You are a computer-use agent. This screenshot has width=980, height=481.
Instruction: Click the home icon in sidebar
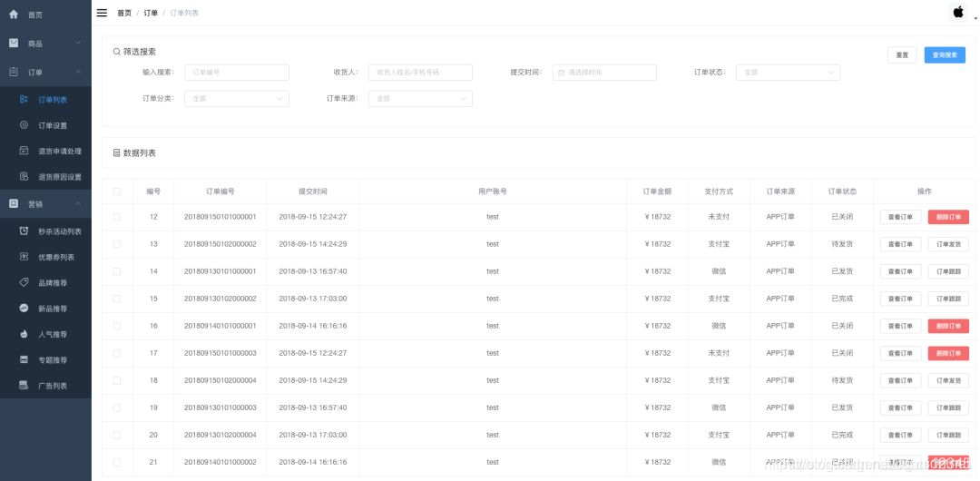[14, 14]
